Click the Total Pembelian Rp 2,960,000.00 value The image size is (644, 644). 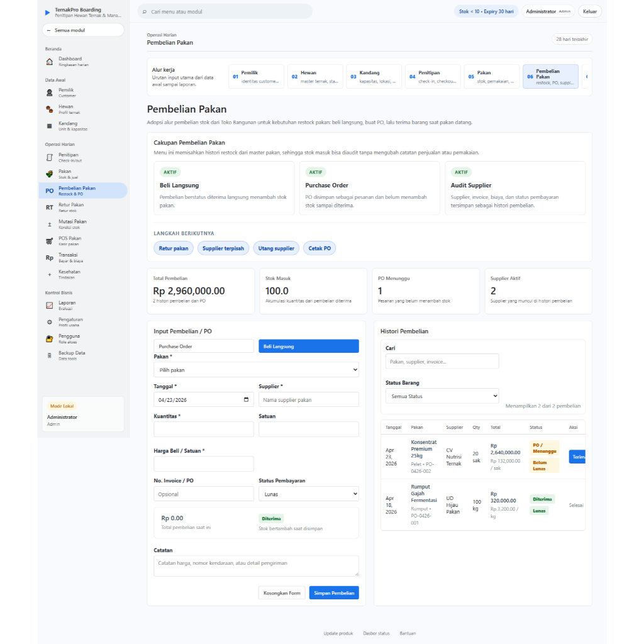(189, 291)
